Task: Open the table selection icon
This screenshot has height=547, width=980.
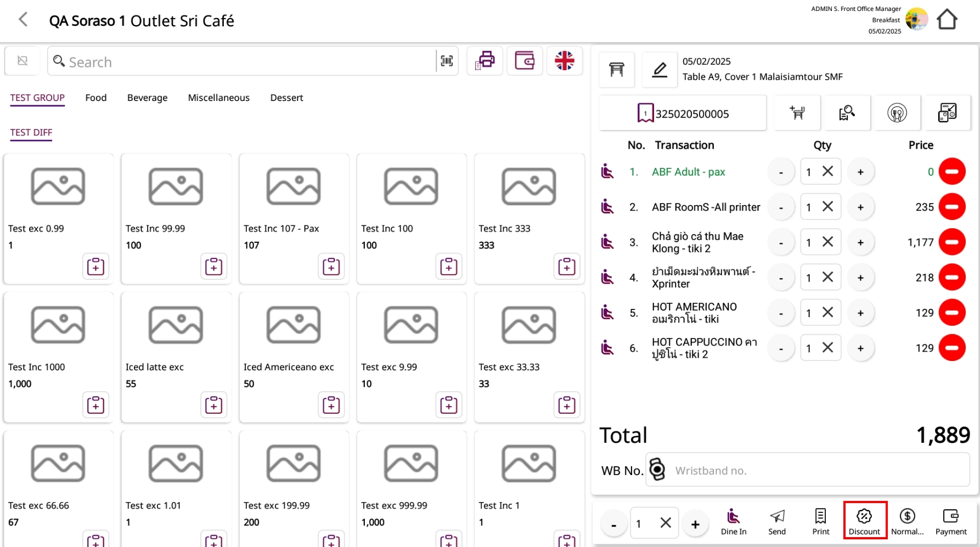Action: point(617,70)
